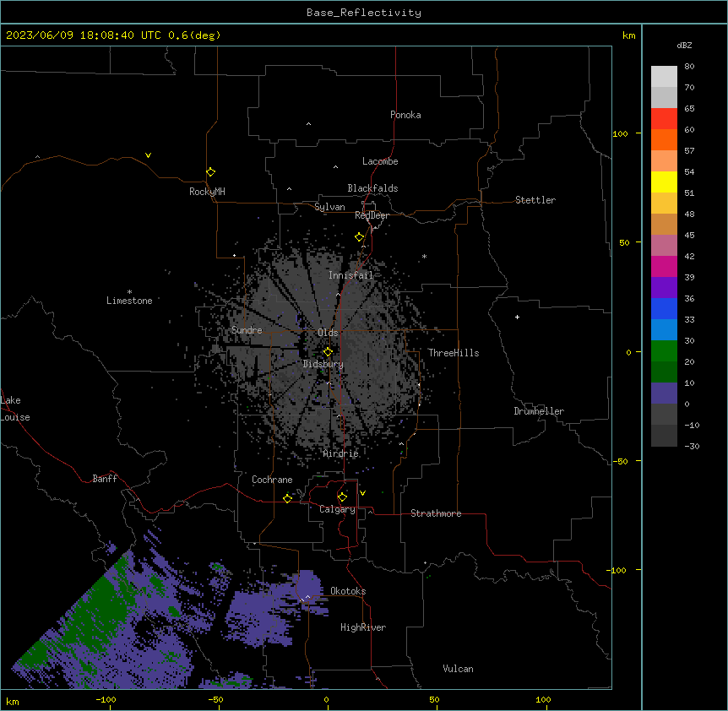Image resolution: width=728 pixels, height=711 pixels.
Task: Click the -50 tick on the bottom axis
Action: coord(215,699)
